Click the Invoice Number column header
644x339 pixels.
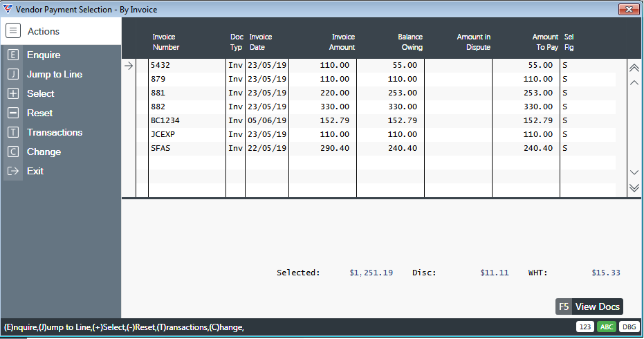[x=165, y=42]
